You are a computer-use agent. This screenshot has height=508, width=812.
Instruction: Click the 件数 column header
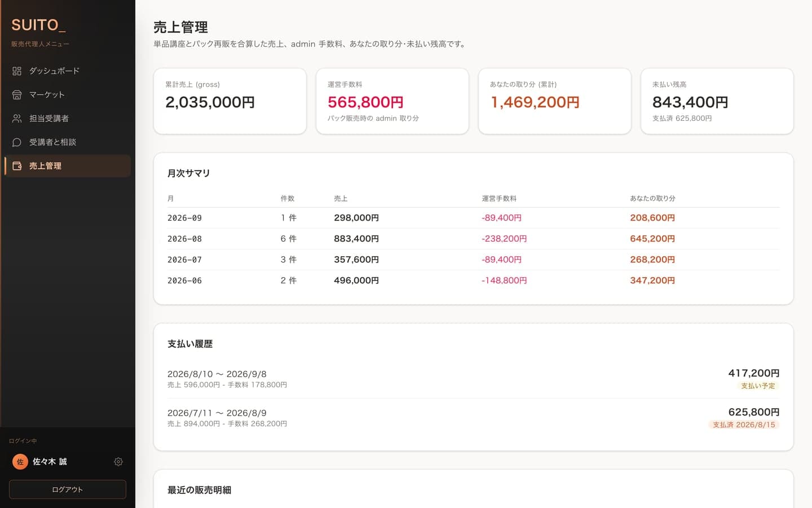(288, 199)
